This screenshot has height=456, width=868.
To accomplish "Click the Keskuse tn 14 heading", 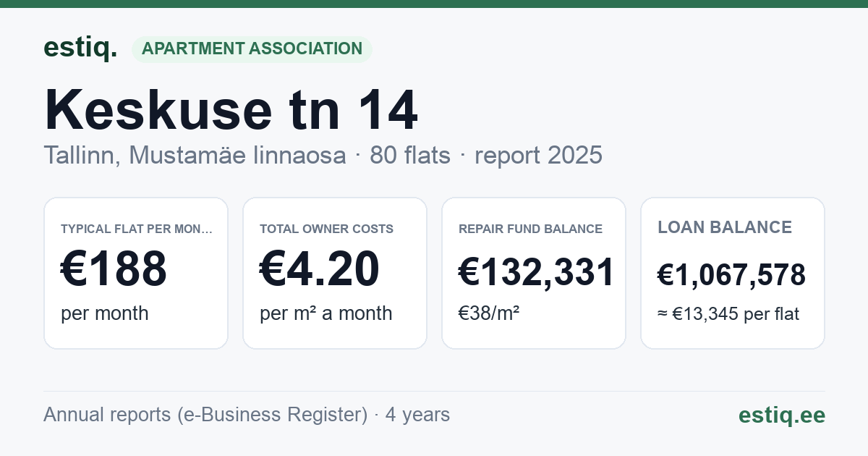I will pyautogui.click(x=231, y=110).
